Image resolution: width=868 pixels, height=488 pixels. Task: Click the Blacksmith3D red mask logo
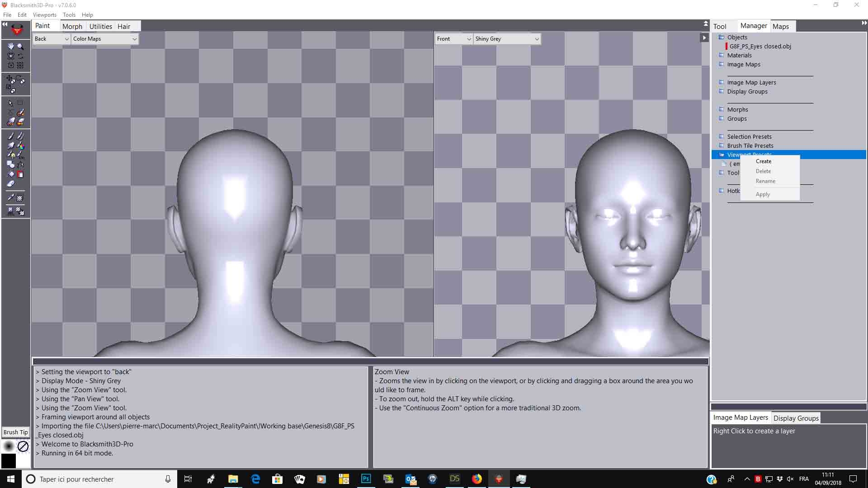[17, 30]
